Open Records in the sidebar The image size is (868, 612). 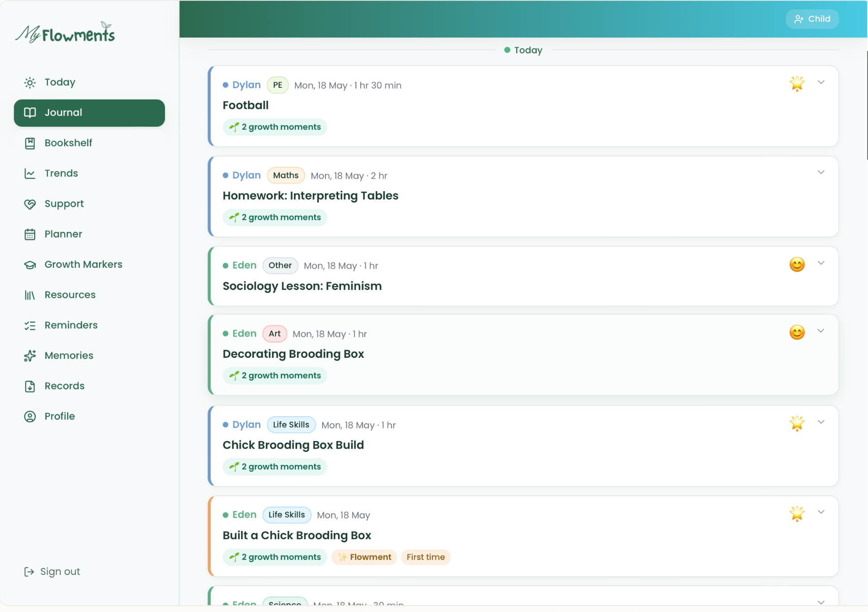tap(90, 386)
